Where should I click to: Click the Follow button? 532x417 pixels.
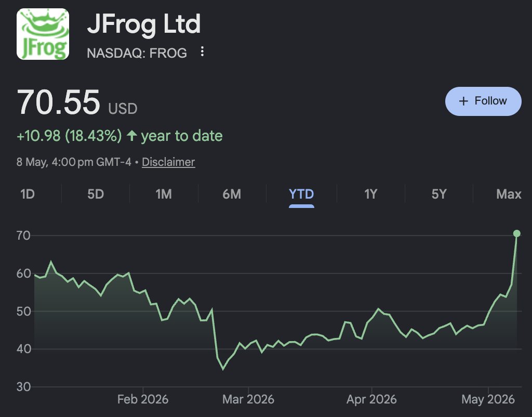(483, 101)
